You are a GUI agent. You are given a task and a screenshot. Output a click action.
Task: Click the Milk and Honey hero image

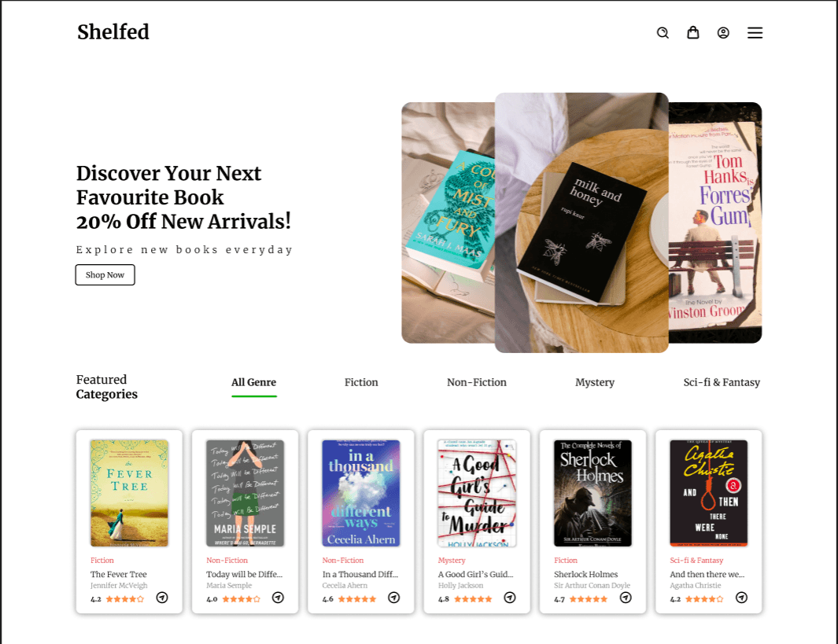click(581, 223)
